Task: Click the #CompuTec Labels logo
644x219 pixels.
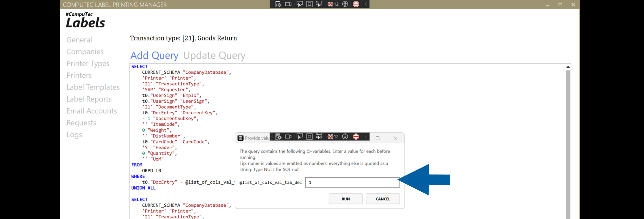Action: (x=85, y=20)
